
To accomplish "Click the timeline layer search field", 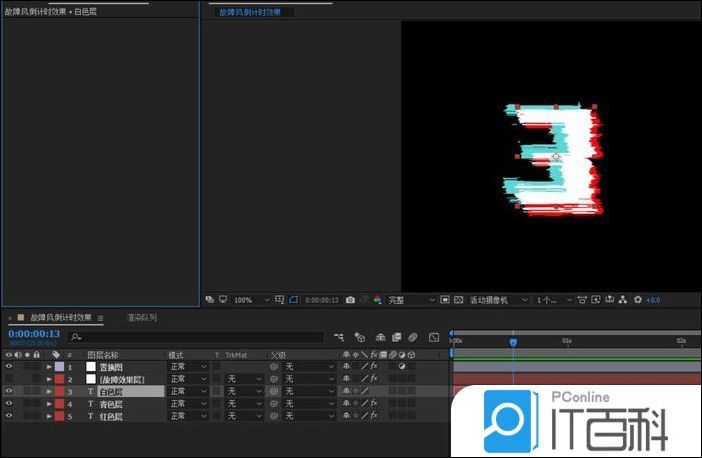I will (x=200, y=337).
